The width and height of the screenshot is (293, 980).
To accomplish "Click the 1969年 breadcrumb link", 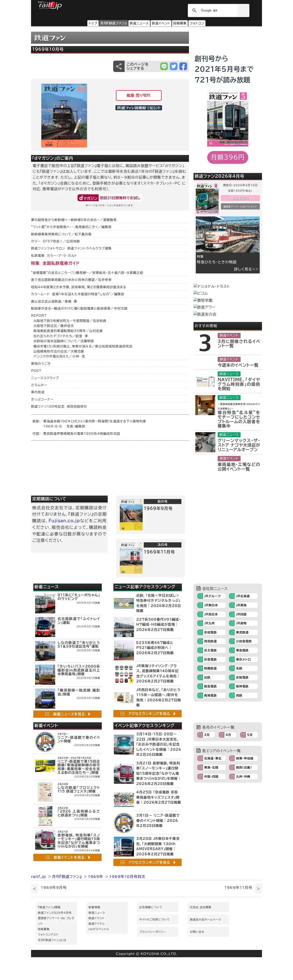I will click(95, 877).
